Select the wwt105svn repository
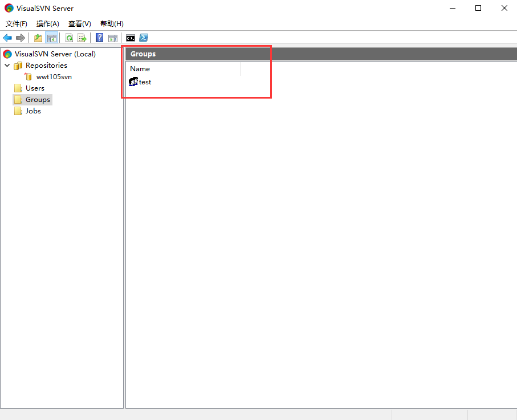Image resolution: width=517 pixels, height=420 pixels. (54, 77)
